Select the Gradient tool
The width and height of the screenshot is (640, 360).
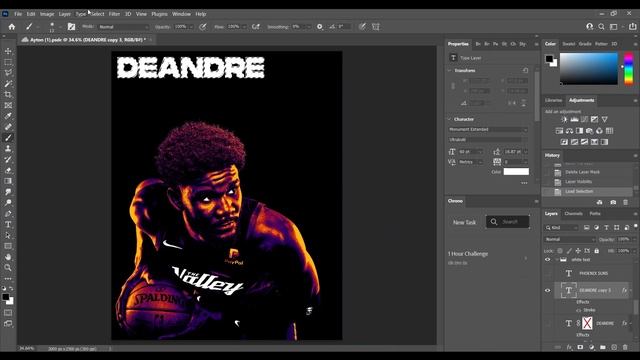click(x=8, y=181)
